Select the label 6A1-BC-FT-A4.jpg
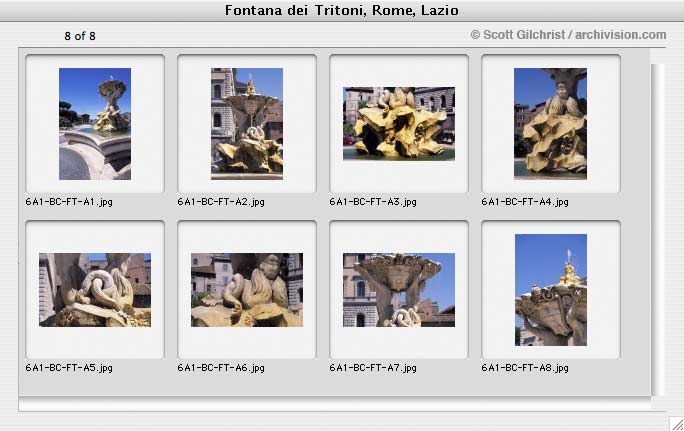The height and width of the screenshot is (431, 684). coord(525,202)
